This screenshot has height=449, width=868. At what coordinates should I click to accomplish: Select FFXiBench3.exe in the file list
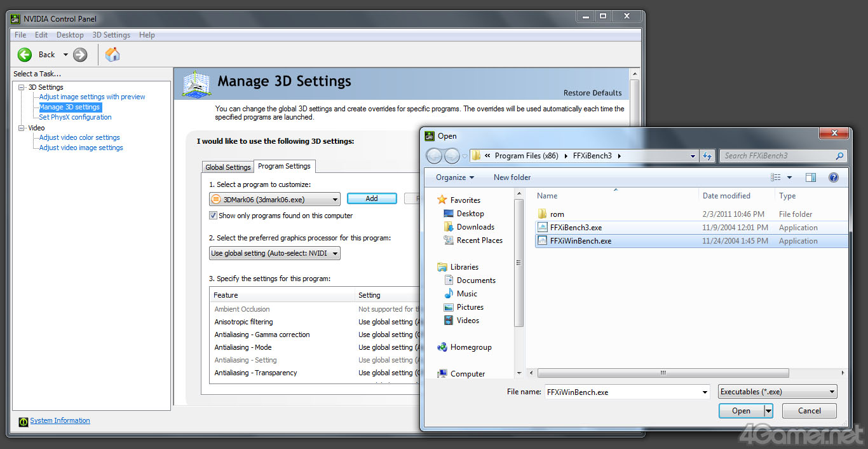[576, 228]
